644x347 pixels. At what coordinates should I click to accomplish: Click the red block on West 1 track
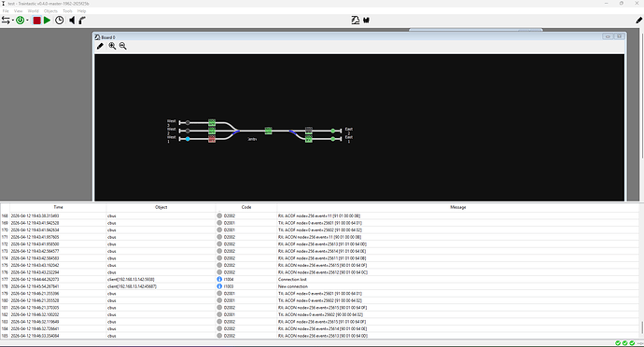coord(212,139)
